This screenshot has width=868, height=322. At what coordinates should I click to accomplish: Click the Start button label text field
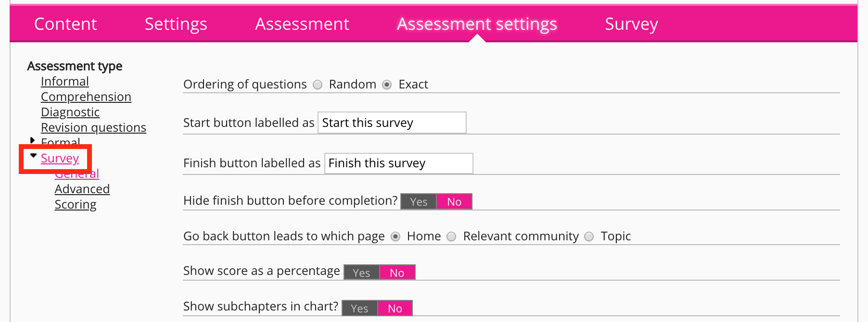click(x=392, y=123)
